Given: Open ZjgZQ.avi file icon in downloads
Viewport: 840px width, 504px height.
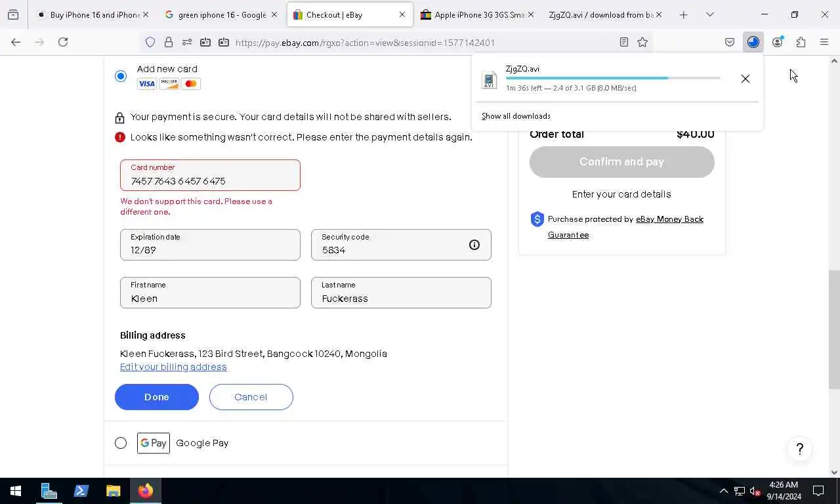Looking at the screenshot, I should pyautogui.click(x=489, y=80).
